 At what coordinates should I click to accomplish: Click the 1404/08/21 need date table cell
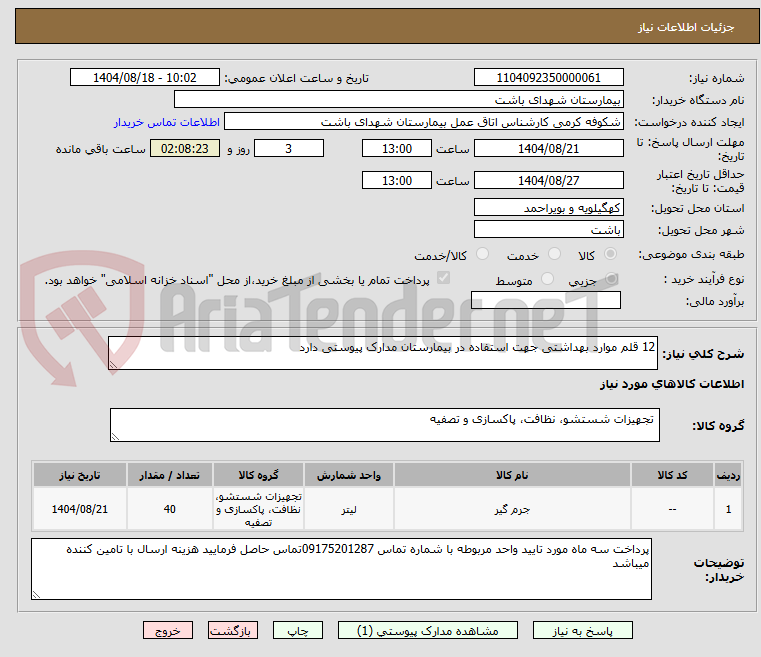80,509
